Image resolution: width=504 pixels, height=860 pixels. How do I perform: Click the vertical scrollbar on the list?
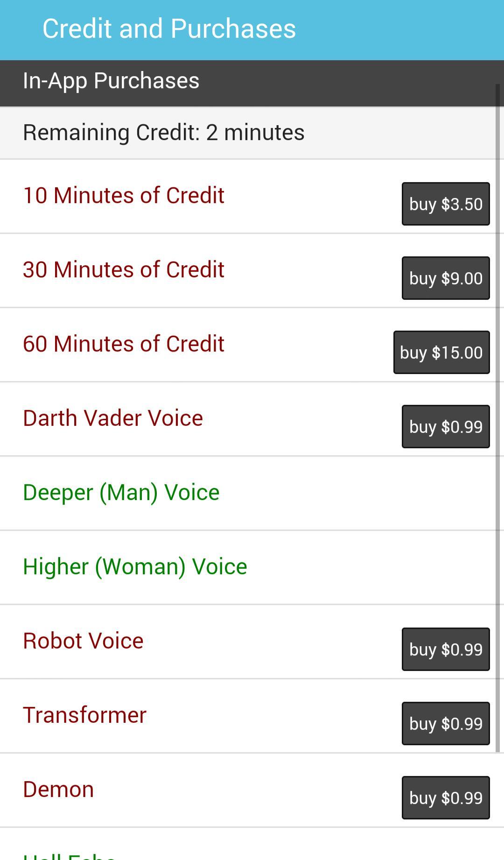pyautogui.click(x=497, y=420)
